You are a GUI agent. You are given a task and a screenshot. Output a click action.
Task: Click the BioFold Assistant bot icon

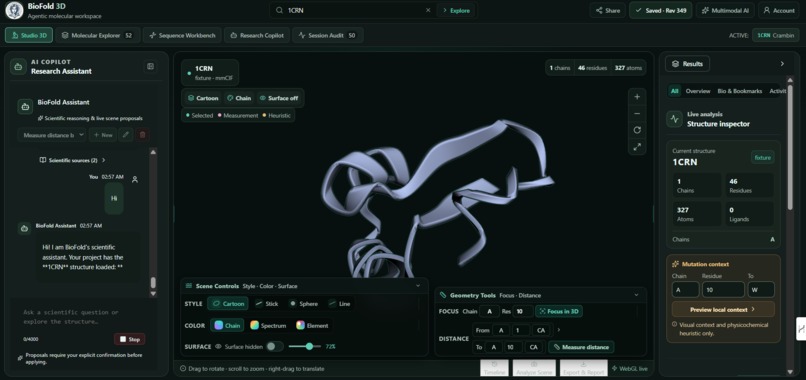[25, 106]
